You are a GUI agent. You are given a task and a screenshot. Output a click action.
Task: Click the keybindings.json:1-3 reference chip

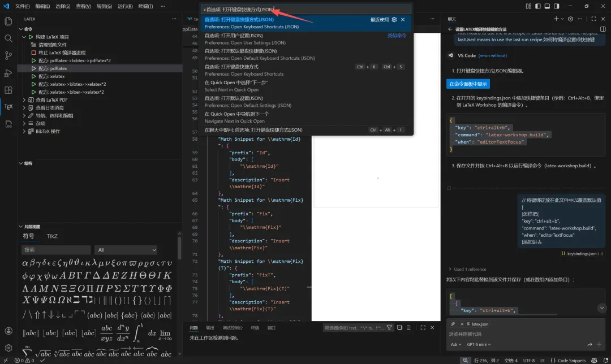(x=582, y=254)
